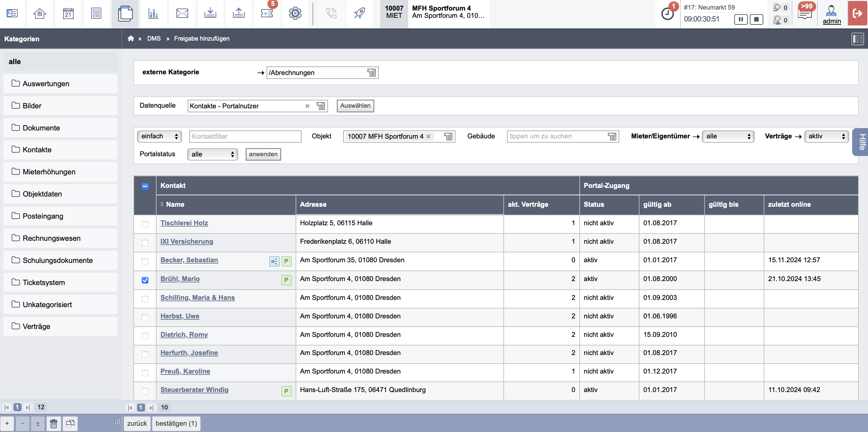The height and width of the screenshot is (432, 868).
Task: Open the contact card icon in top toolbar
Action: click(12, 14)
